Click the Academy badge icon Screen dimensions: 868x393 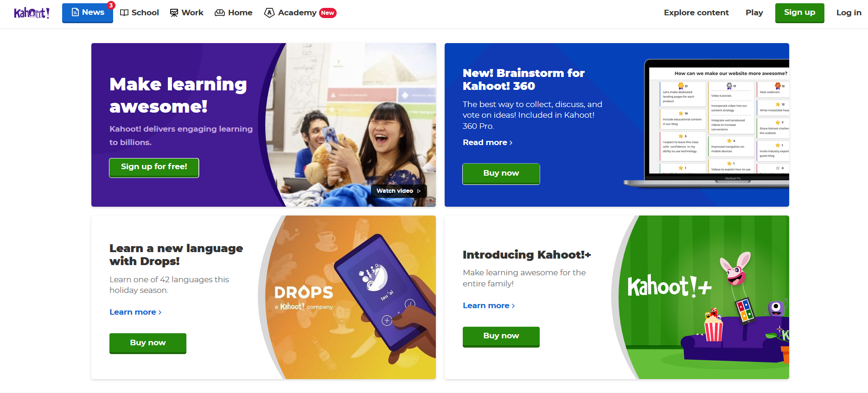point(269,13)
